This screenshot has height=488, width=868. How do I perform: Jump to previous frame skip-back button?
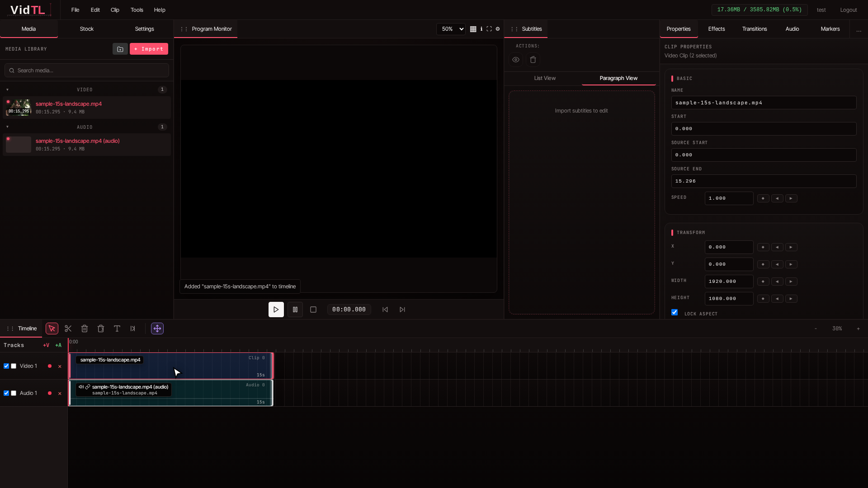(385, 310)
